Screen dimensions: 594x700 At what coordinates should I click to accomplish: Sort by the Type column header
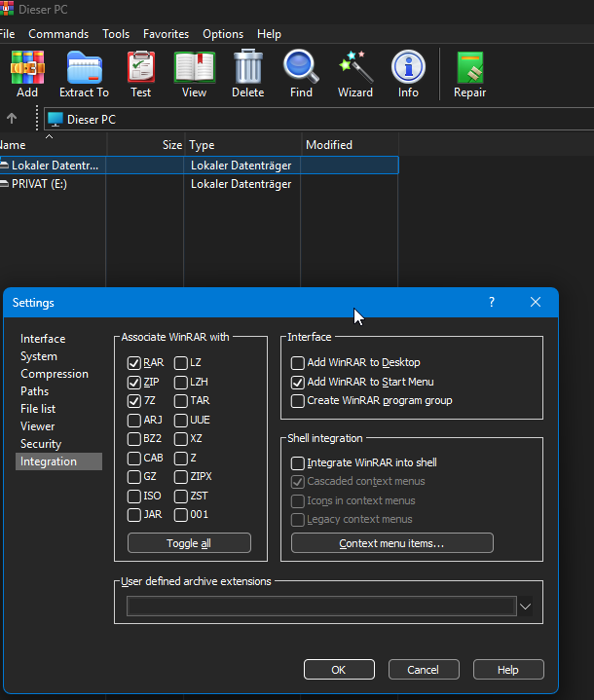242,145
